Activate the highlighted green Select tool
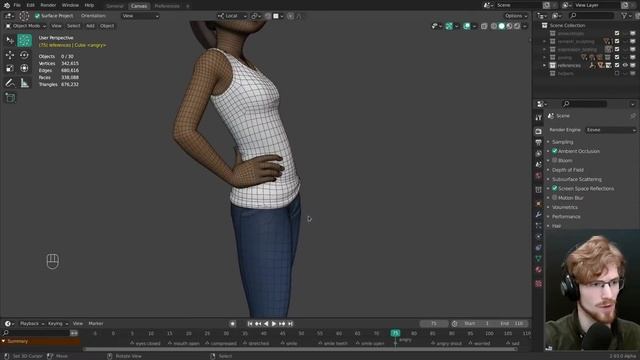The width and height of the screenshot is (640, 360). [x=24, y=40]
